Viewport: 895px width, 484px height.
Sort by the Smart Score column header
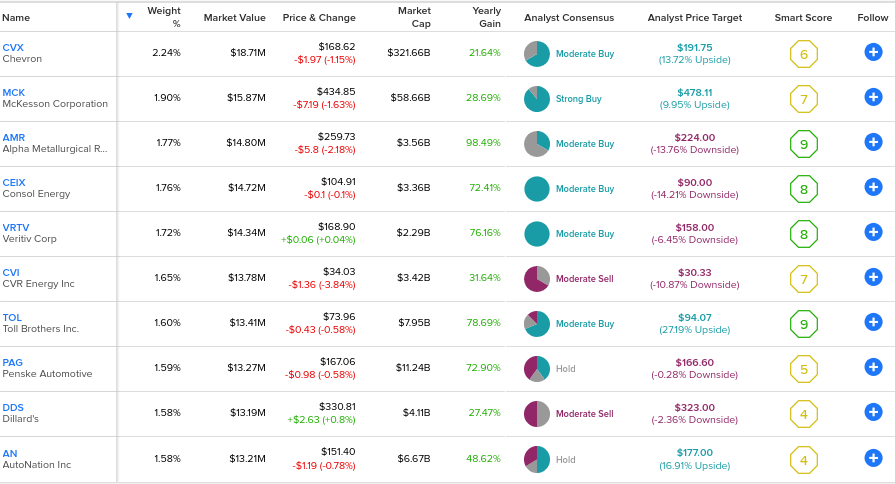(x=803, y=18)
